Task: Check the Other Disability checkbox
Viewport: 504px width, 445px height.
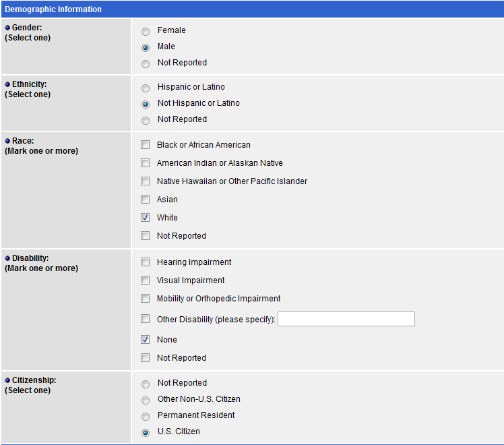Action: pos(145,319)
